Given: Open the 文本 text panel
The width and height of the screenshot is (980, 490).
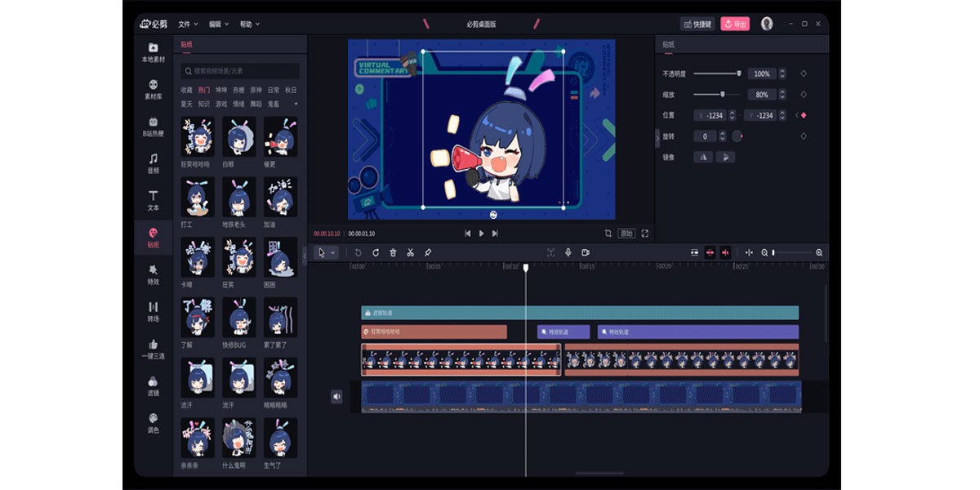Looking at the screenshot, I should coord(154,201).
